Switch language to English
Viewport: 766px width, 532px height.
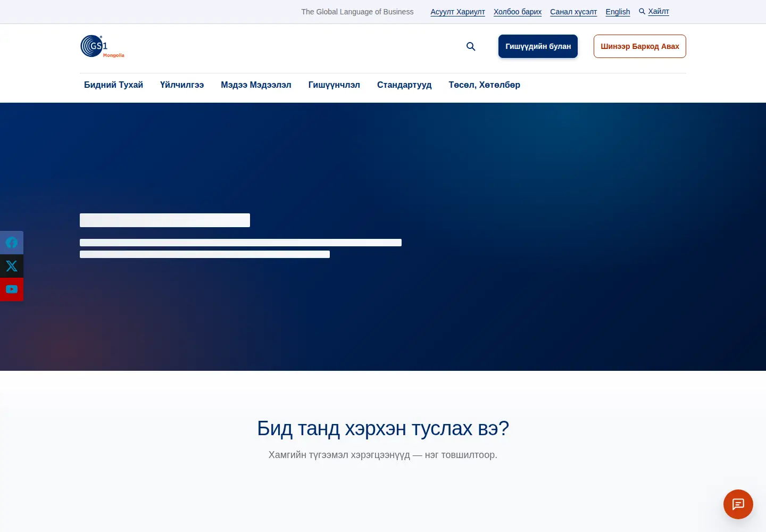point(618,12)
